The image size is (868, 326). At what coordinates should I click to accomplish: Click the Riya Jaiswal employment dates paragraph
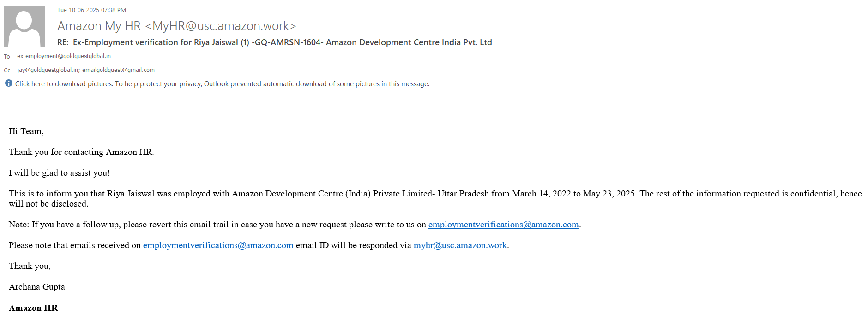click(x=323, y=194)
